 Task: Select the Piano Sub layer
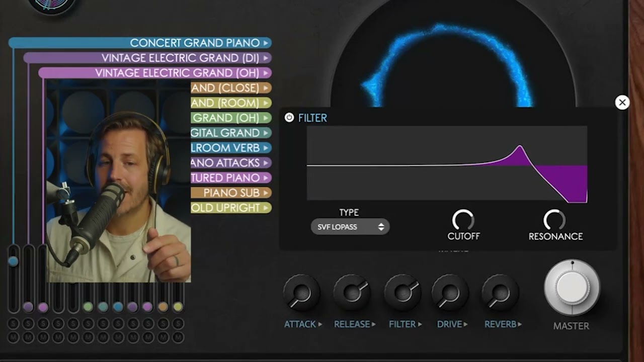tap(231, 193)
